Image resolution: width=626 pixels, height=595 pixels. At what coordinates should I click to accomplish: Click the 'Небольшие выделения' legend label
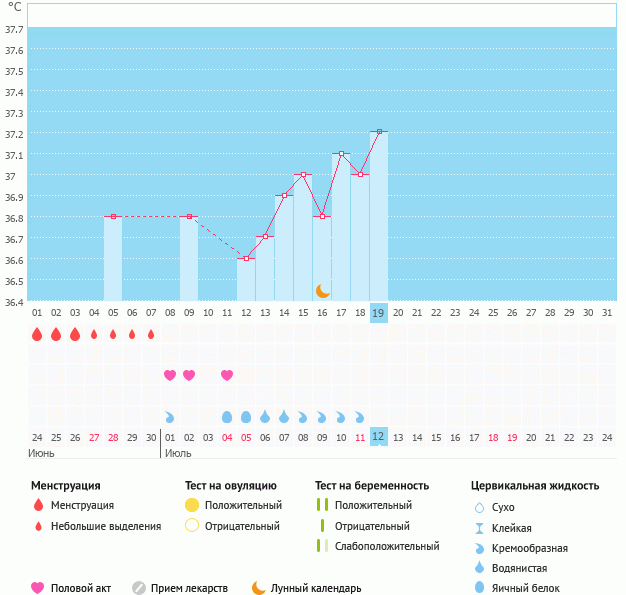click(106, 526)
